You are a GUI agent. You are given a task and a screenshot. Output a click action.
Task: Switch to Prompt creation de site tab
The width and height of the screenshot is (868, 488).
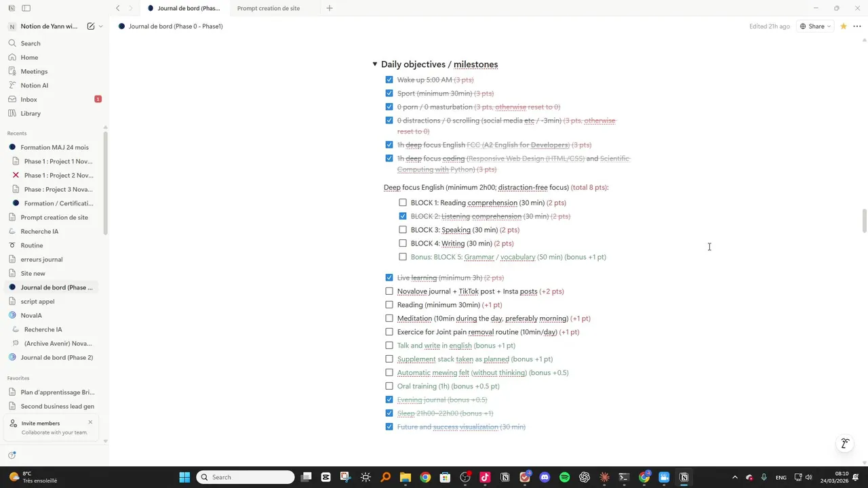(x=269, y=8)
